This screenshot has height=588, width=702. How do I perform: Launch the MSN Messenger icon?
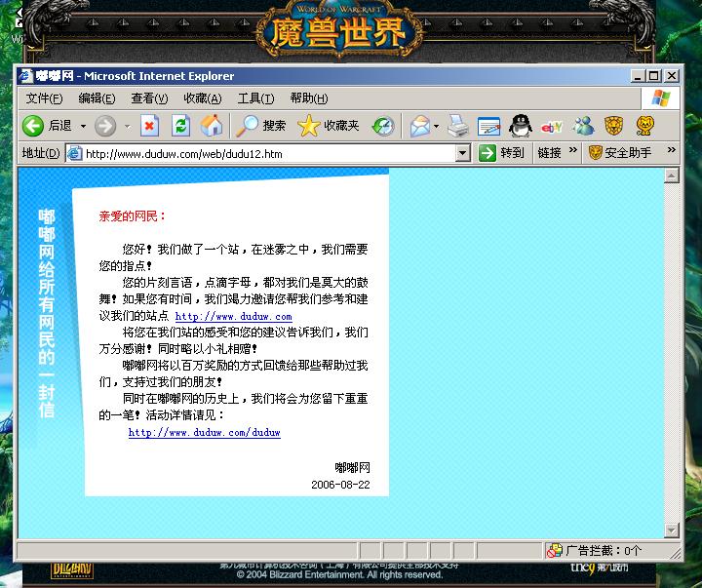coord(583,126)
